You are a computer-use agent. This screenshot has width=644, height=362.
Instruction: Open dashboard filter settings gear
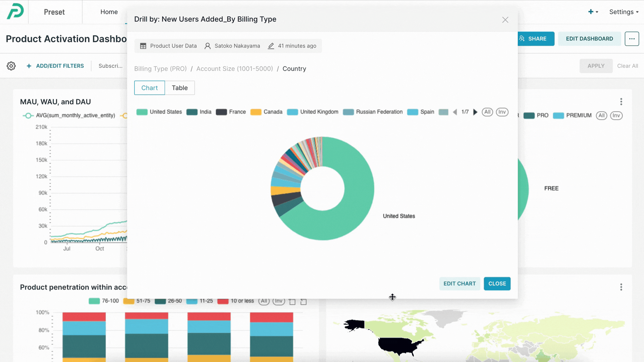(11, 66)
